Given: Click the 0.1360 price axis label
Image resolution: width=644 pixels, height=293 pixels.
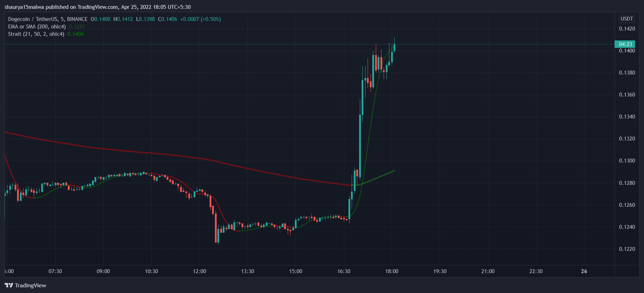Looking at the screenshot, I should coord(627,95).
